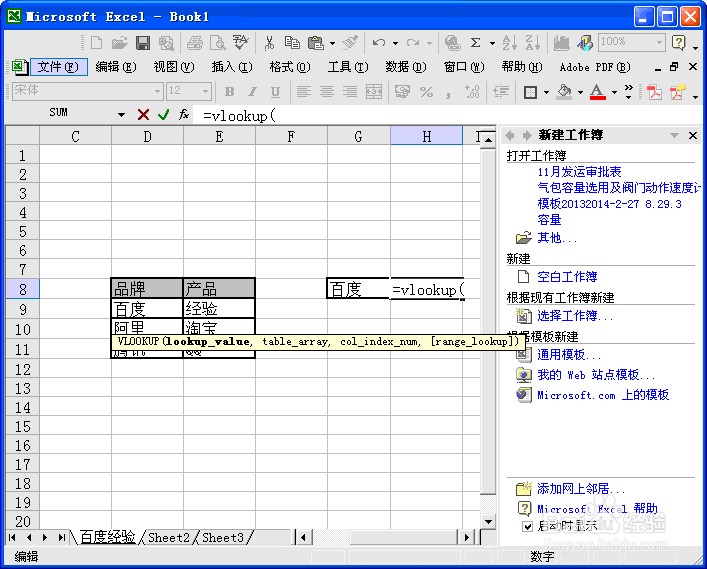
Task: Click the Paste clipboard icon
Action: (316, 43)
